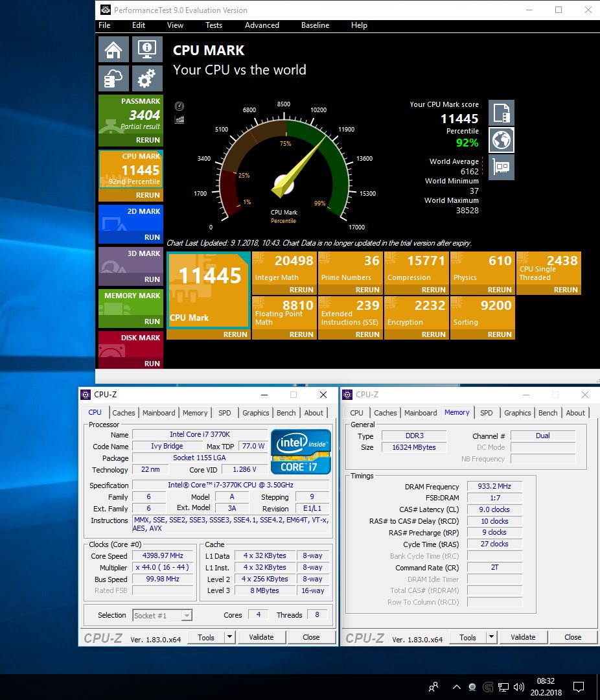Image resolution: width=600 pixels, height=700 pixels.
Task: Rerun the Compression test
Action: coord(433,290)
